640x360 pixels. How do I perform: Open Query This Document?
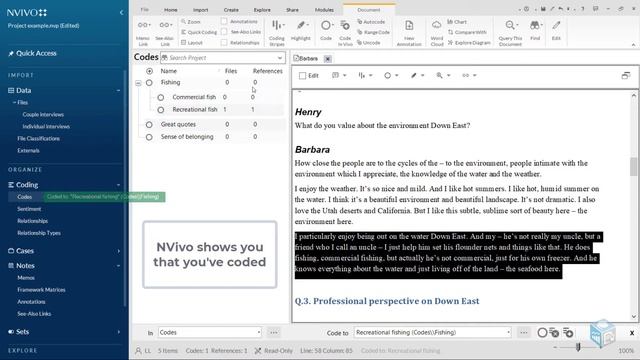(x=510, y=33)
